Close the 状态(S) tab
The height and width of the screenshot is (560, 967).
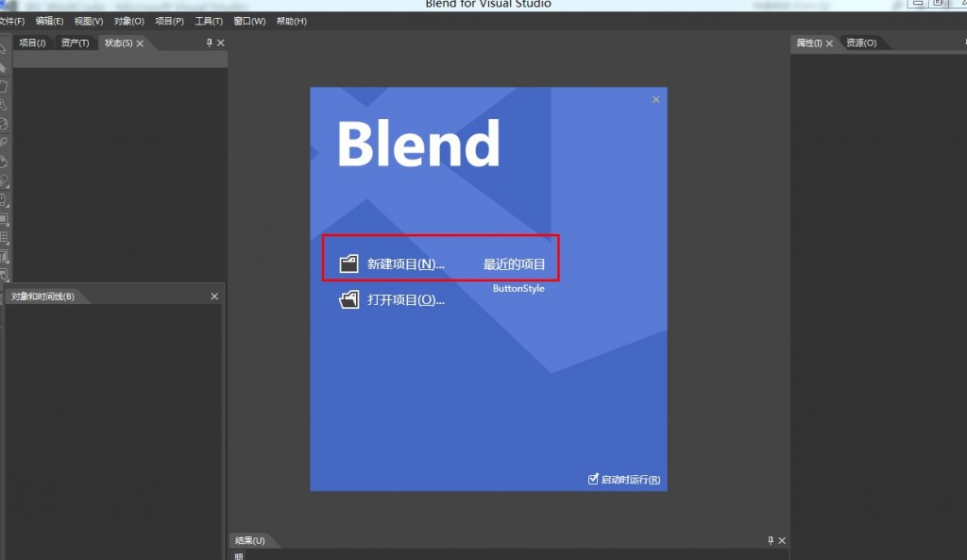tap(140, 43)
